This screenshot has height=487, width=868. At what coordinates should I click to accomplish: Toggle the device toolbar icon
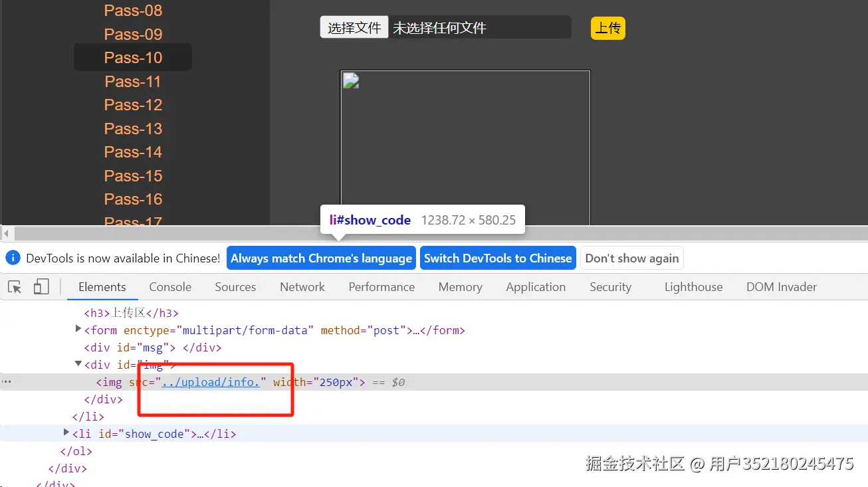(41, 287)
